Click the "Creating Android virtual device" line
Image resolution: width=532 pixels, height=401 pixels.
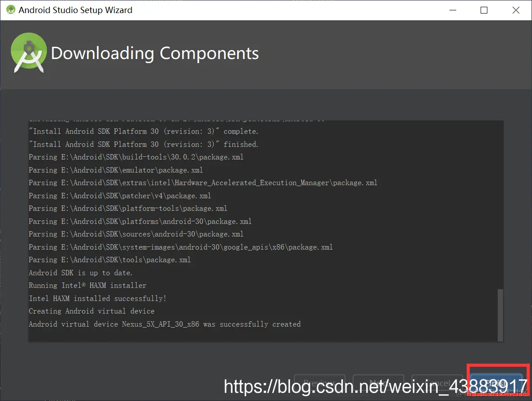(x=92, y=311)
